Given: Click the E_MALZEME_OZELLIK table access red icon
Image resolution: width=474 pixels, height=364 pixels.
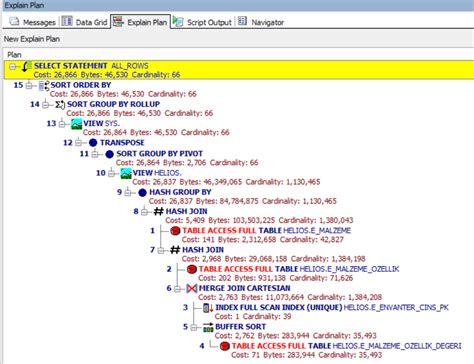Looking at the screenshot, I should pyautogui.click(x=192, y=269).
